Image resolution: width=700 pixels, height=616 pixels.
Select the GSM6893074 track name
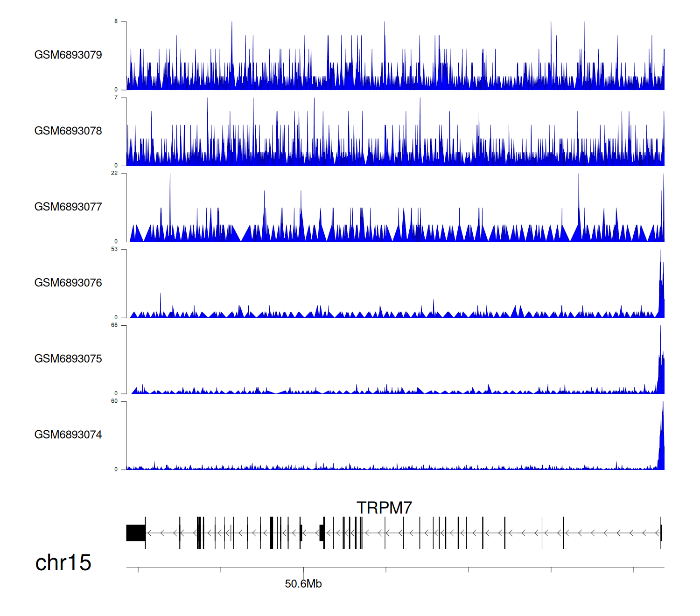coord(68,435)
